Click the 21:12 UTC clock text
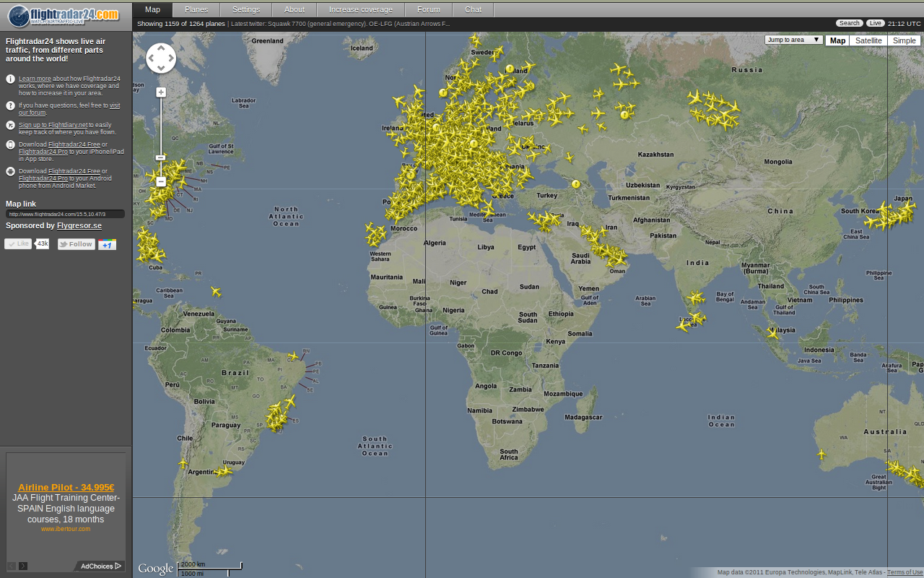Screen dimensions: 924x578 coord(905,23)
